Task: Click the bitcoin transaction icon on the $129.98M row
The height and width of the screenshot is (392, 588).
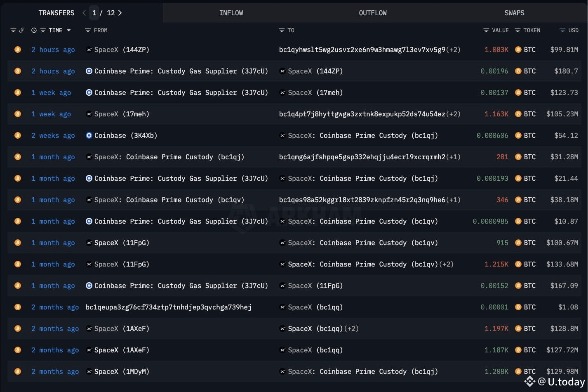Action: point(18,371)
